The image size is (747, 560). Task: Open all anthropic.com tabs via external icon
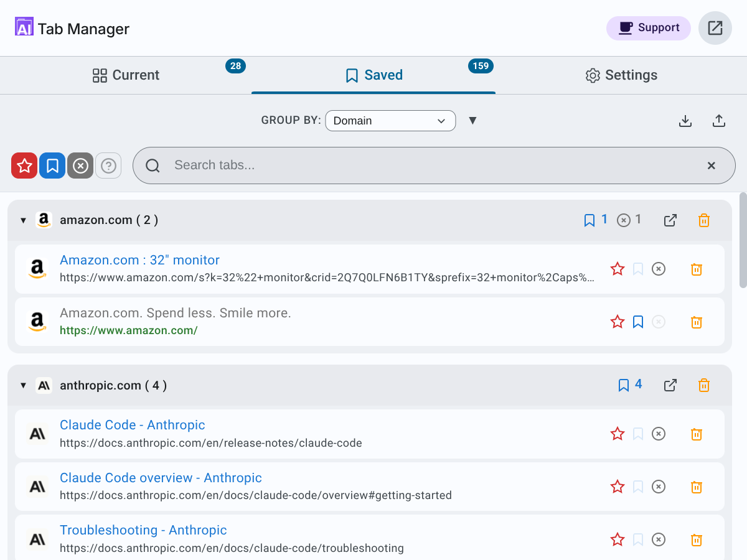click(x=670, y=385)
